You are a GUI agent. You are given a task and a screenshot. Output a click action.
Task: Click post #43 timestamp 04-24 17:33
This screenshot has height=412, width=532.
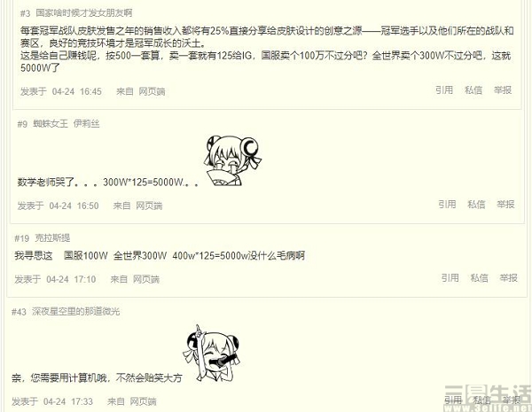pyautogui.click(x=68, y=402)
